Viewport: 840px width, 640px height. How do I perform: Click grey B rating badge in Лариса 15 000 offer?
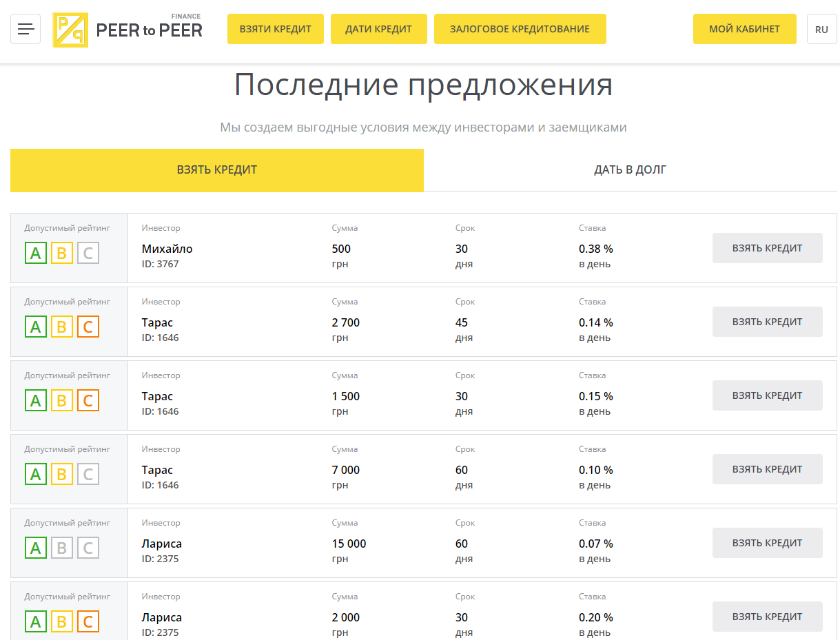click(62, 548)
